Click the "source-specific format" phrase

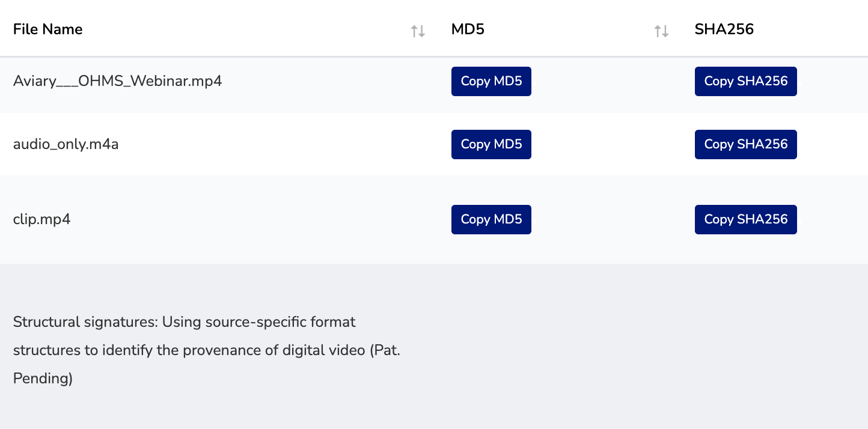coord(281,322)
